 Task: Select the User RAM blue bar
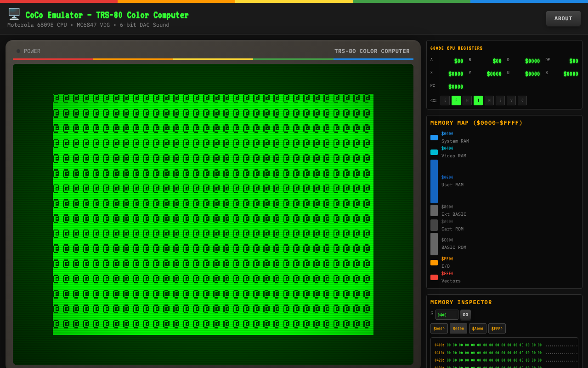pyautogui.click(x=434, y=181)
